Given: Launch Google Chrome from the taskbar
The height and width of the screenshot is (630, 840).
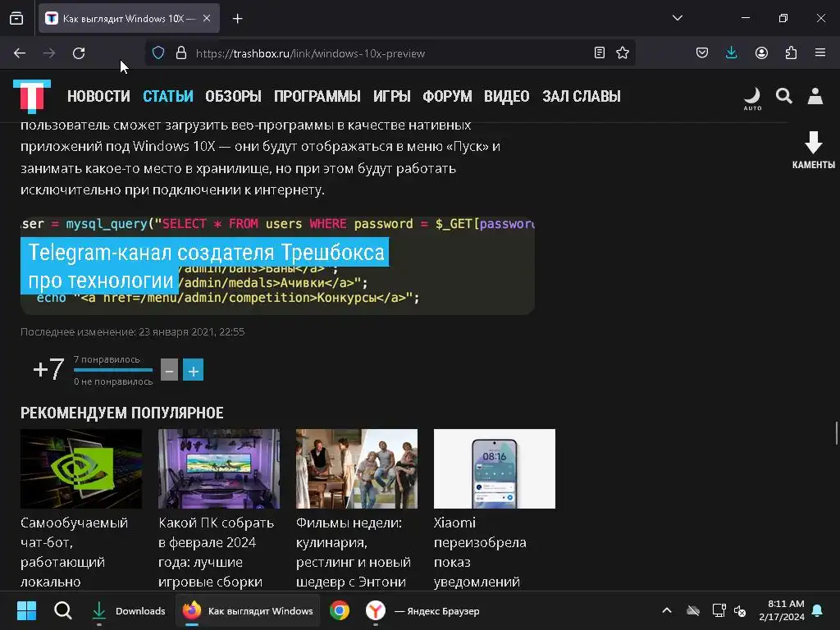Looking at the screenshot, I should click(339, 610).
